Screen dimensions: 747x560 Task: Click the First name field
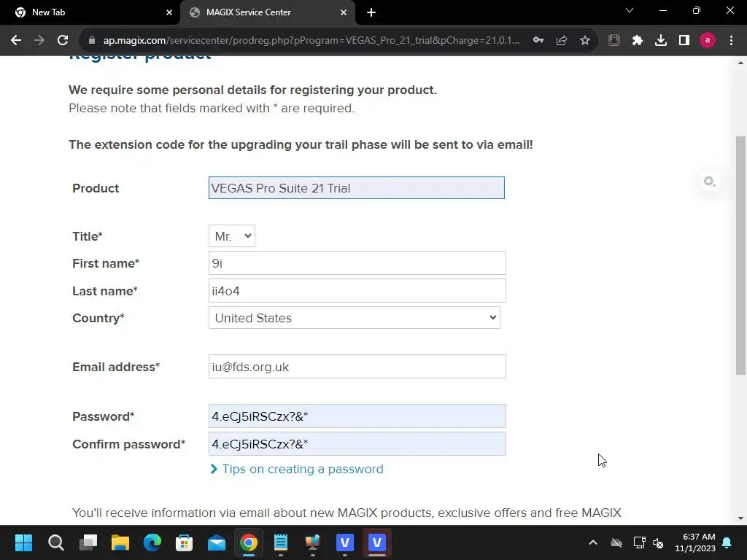pos(357,263)
